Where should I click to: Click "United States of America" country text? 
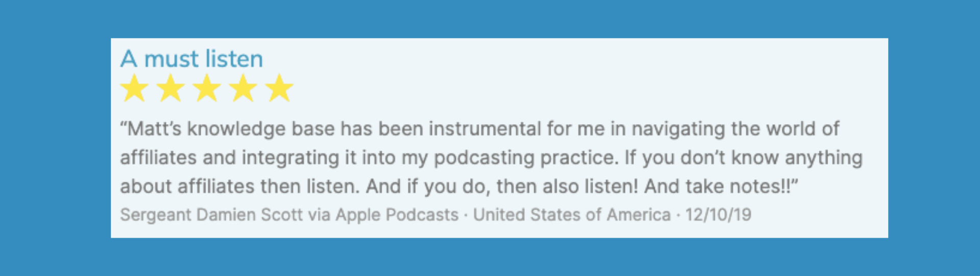pyautogui.click(x=572, y=215)
